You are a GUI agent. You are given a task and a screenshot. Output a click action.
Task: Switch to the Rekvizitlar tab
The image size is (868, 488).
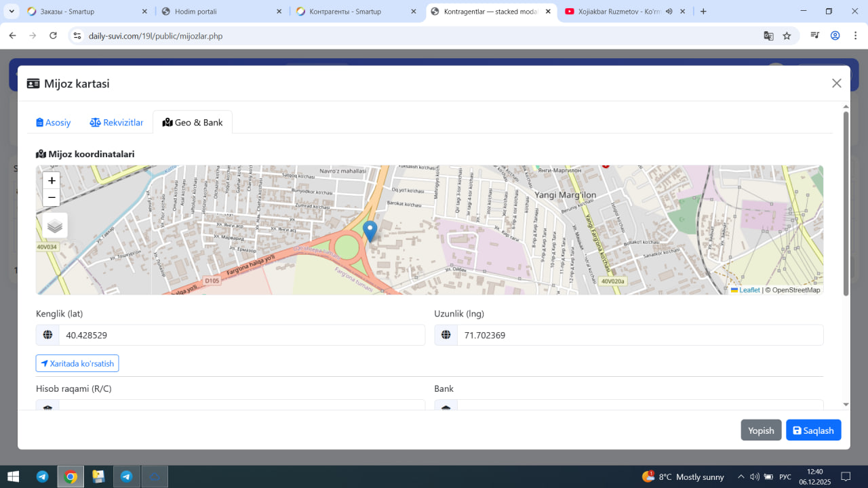(x=117, y=123)
